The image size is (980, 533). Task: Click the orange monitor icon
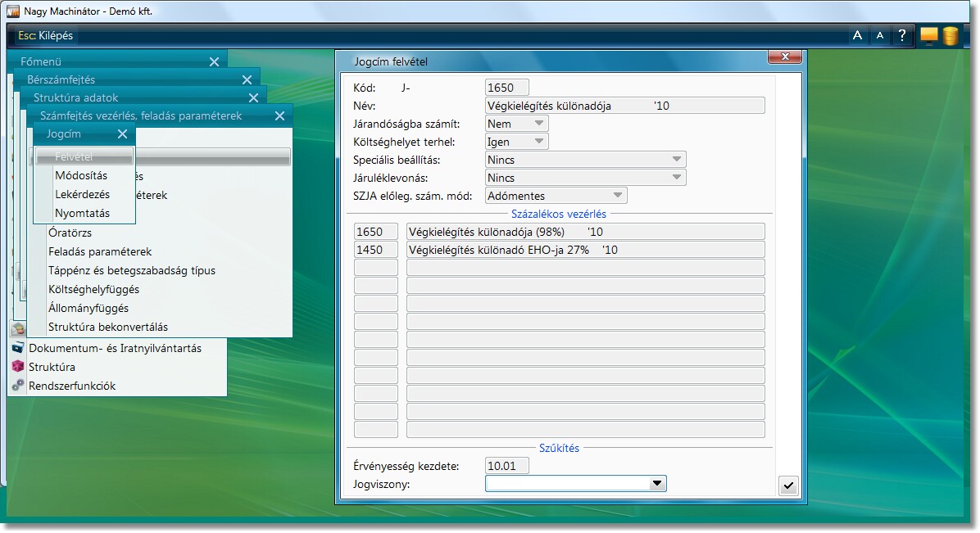point(928,35)
